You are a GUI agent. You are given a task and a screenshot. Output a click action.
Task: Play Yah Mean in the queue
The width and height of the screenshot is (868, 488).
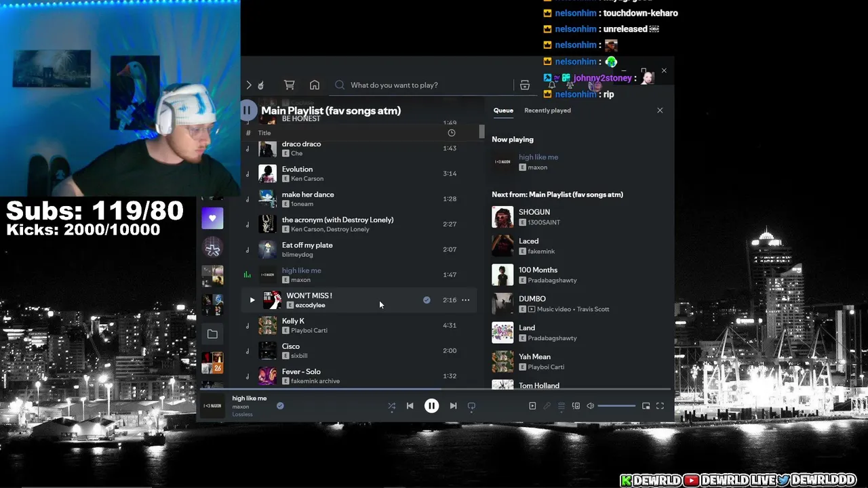(x=580, y=361)
